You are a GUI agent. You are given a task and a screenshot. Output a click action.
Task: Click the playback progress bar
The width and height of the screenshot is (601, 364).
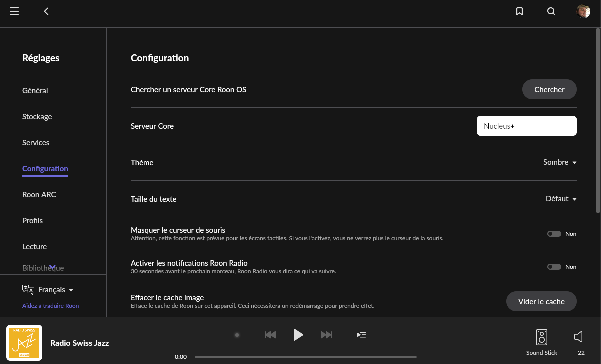[x=306, y=357]
